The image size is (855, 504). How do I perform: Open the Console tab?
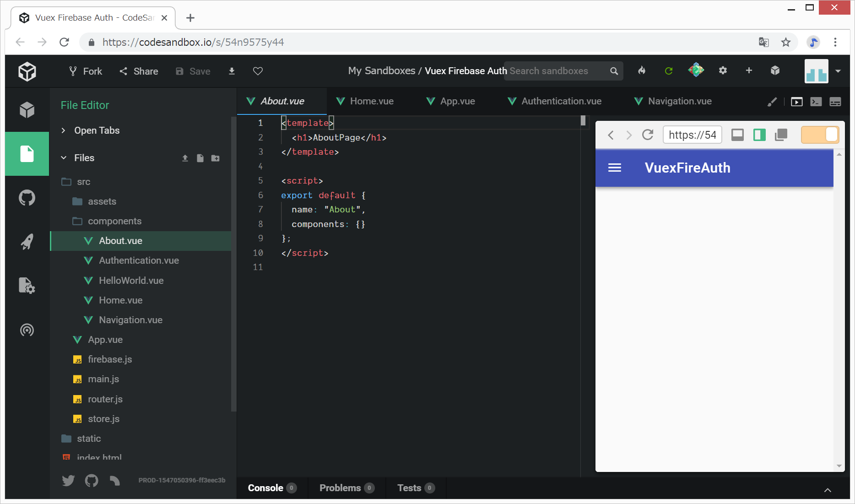(x=272, y=488)
